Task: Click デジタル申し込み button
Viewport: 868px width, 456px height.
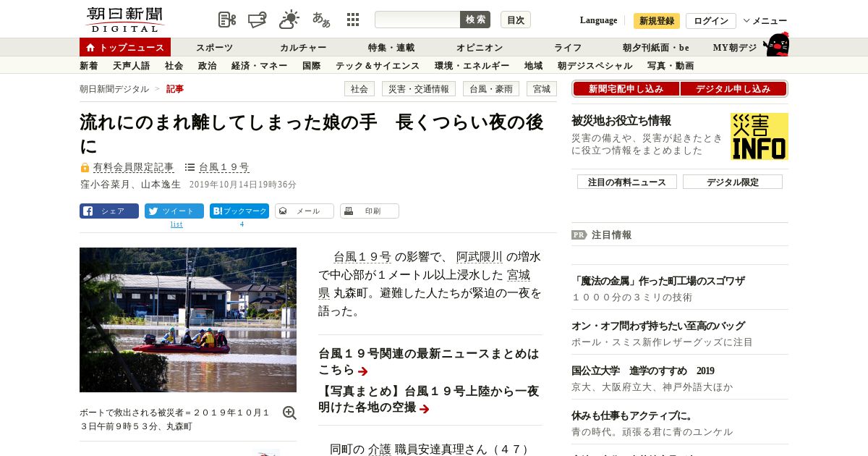Action: coord(733,89)
